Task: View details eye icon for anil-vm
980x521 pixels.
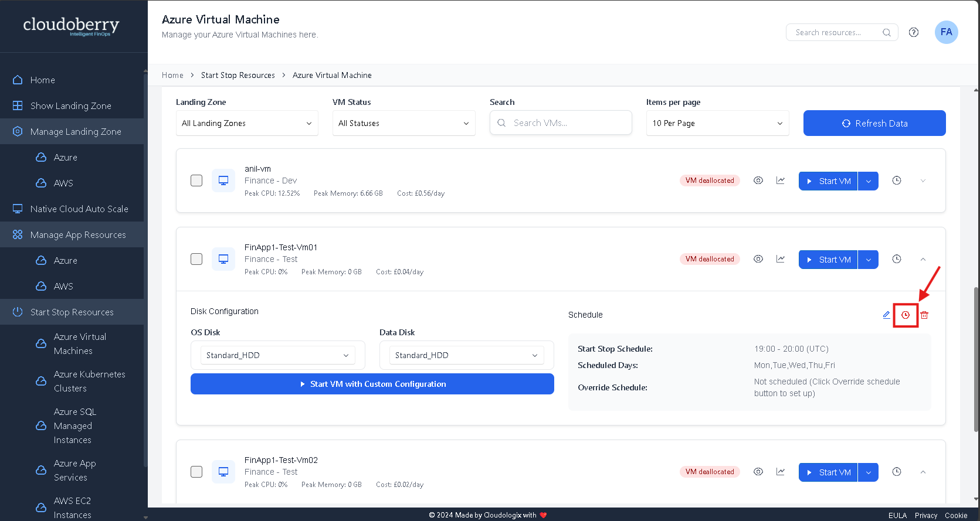Action: (x=758, y=181)
